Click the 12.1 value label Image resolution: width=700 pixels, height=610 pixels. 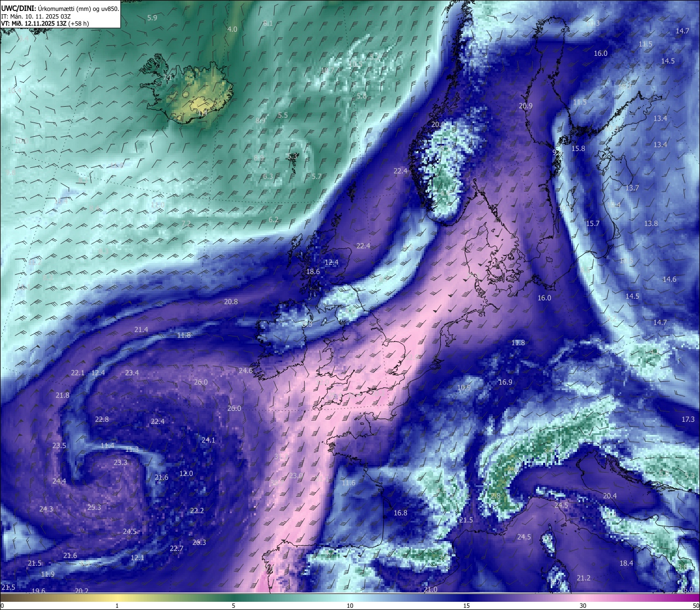138,558
